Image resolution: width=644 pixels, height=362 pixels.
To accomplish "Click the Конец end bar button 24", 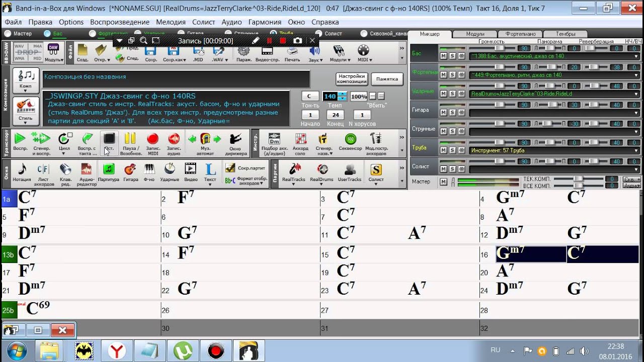I will pyautogui.click(x=336, y=115).
